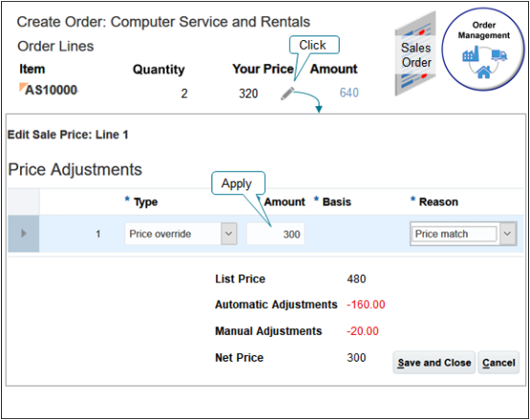Click the Save and Close button

click(x=434, y=363)
